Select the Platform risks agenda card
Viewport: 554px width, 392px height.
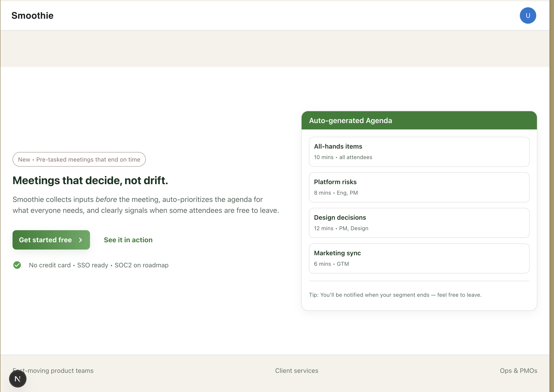(x=419, y=187)
